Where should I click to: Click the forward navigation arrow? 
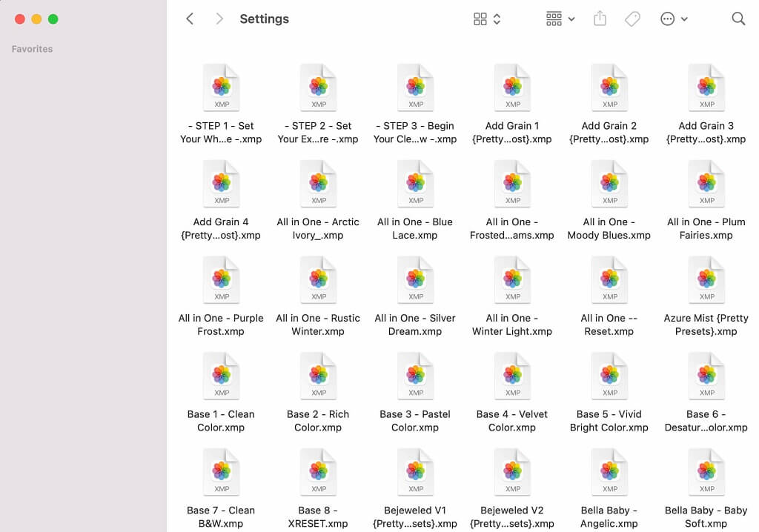(219, 19)
